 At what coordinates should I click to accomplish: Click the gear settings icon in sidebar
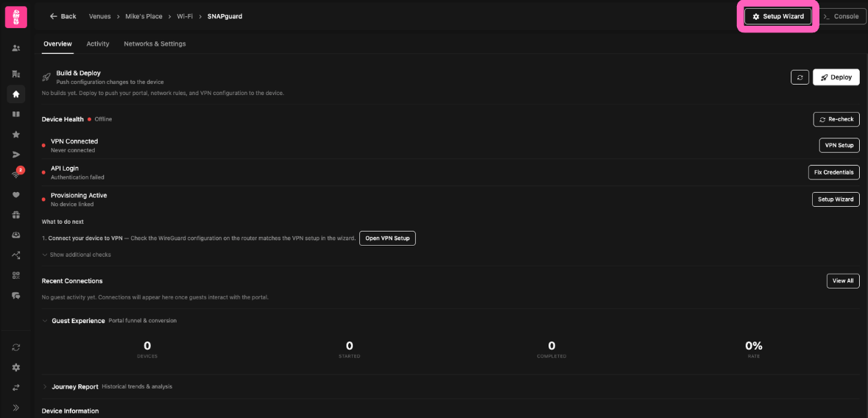coord(16,367)
